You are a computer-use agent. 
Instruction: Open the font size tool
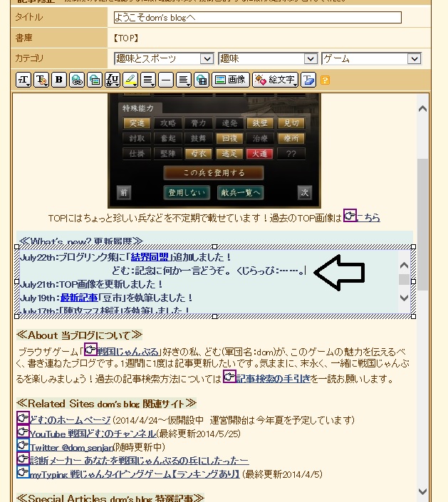[x=24, y=80]
